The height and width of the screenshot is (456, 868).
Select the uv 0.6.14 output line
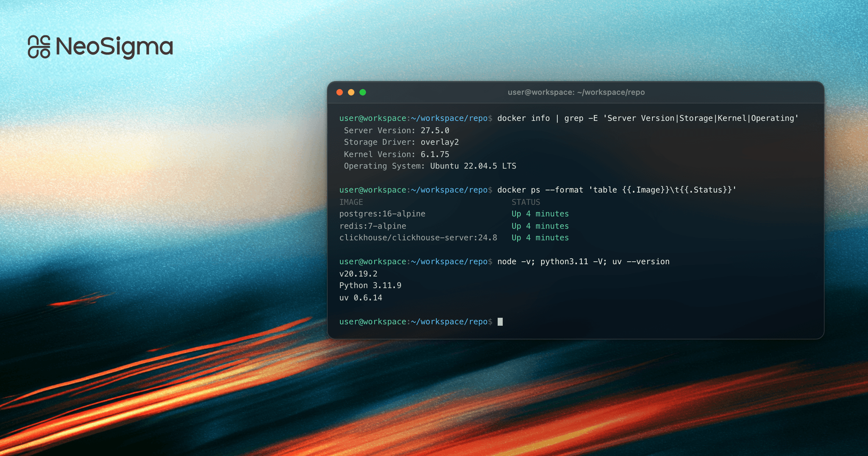[x=361, y=298]
